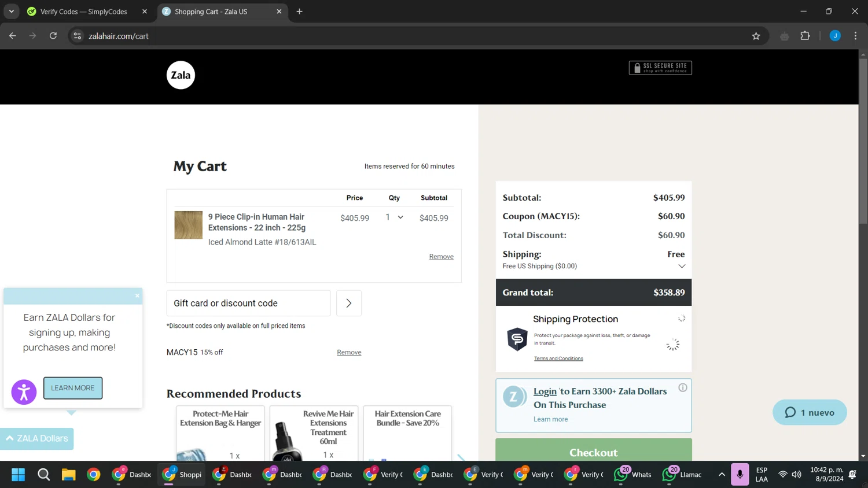Show hidden system tray icons
Image resolution: width=868 pixels, height=488 pixels.
(x=722, y=475)
